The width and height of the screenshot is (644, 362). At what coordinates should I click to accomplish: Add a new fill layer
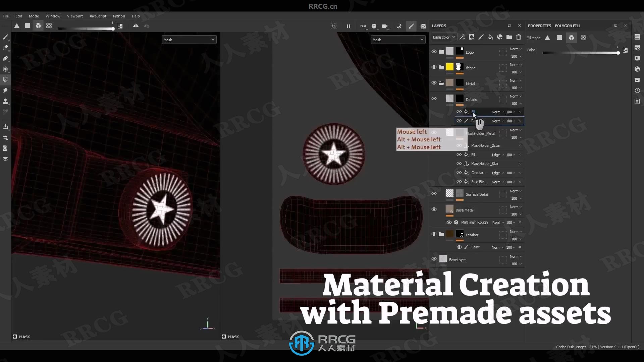tap(490, 37)
